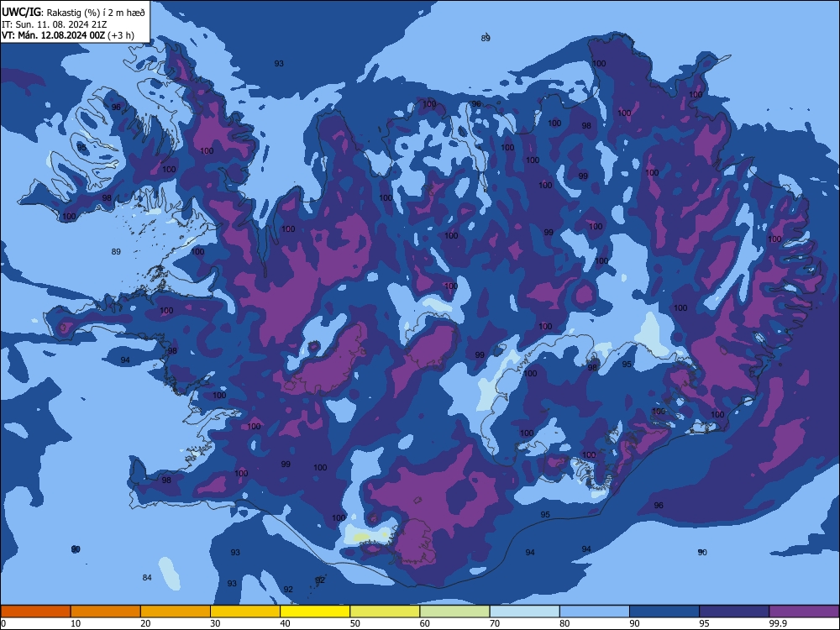The image size is (840, 630).
Task: Click the title text "UWC/IG: Rakastig (%) í 2 m hæð"
Action: 73,13
